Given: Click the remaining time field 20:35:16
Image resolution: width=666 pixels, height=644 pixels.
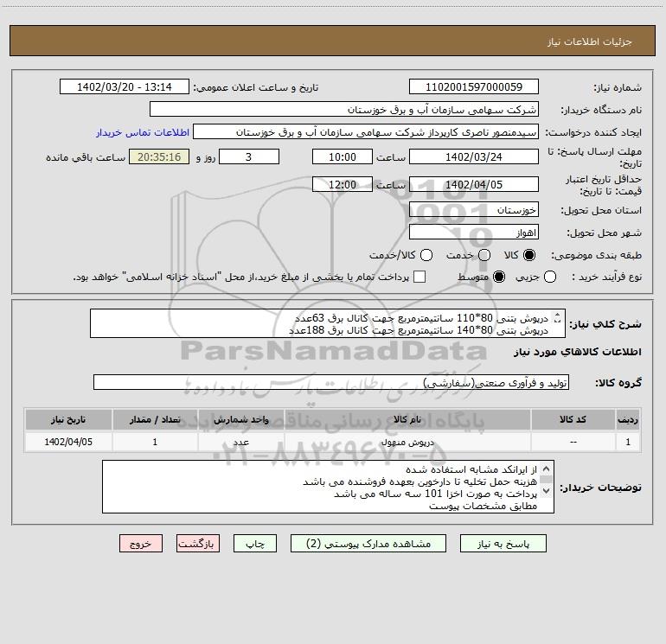Looking at the screenshot, I should (159, 156).
